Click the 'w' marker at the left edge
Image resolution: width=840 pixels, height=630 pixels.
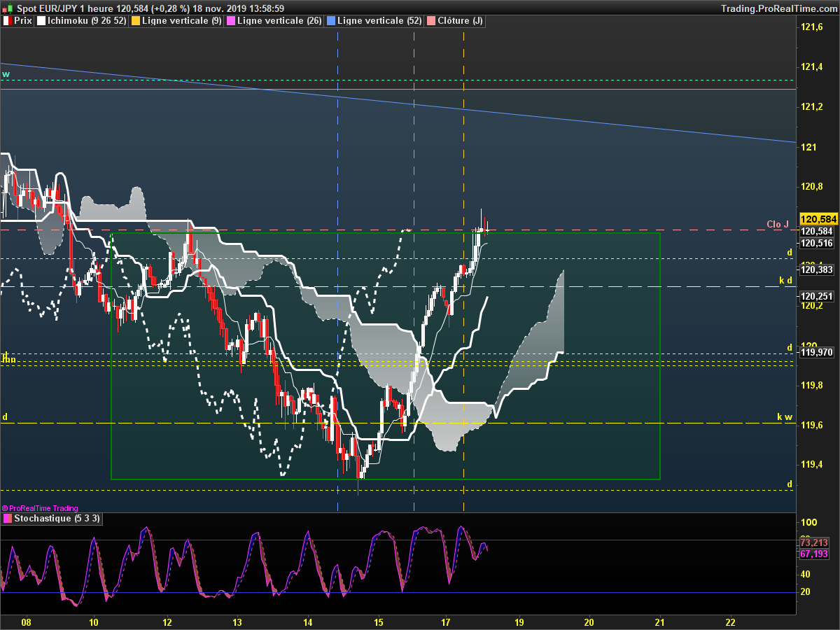pyautogui.click(x=6, y=74)
